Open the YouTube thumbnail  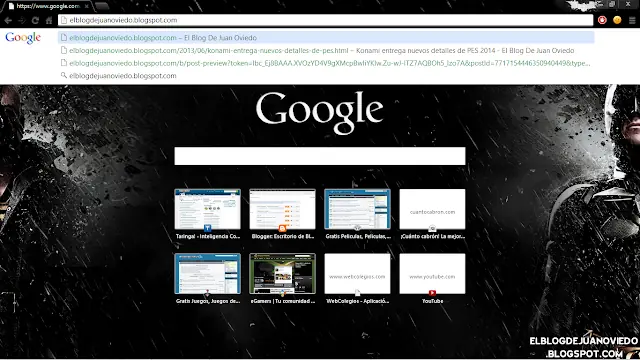[x=432, y=273]
